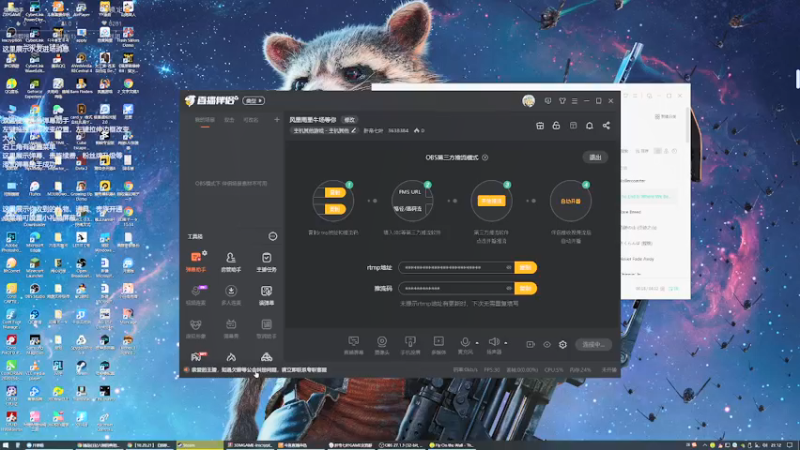Add mobile phone screen-cast source
Image resolution: width=800 pixels, height=450 pixels.
coord(410,344)
